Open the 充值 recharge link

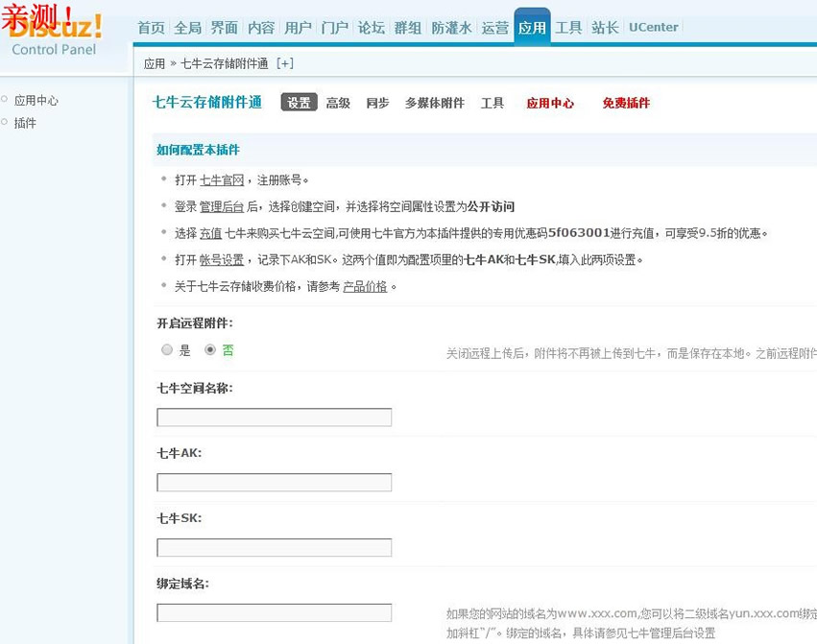tap(211, 233)
